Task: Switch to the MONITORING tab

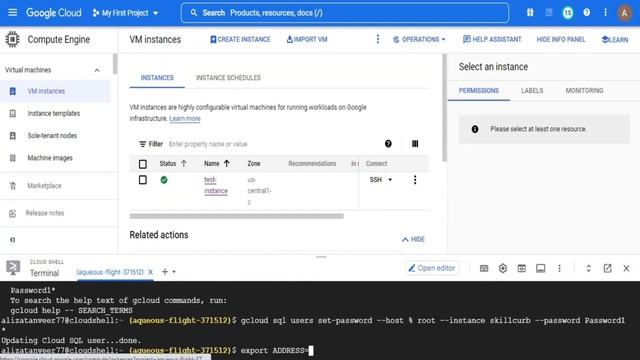Action: [x=584, y=91]
